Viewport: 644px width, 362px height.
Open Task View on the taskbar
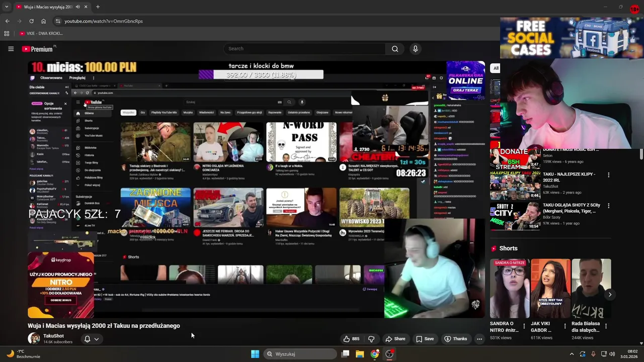coord(345,354)
